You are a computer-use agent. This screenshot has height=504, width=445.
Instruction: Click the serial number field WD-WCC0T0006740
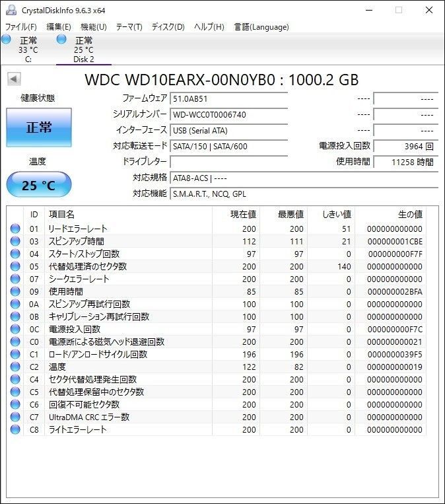pyautogui.click(x=228, y=114)
